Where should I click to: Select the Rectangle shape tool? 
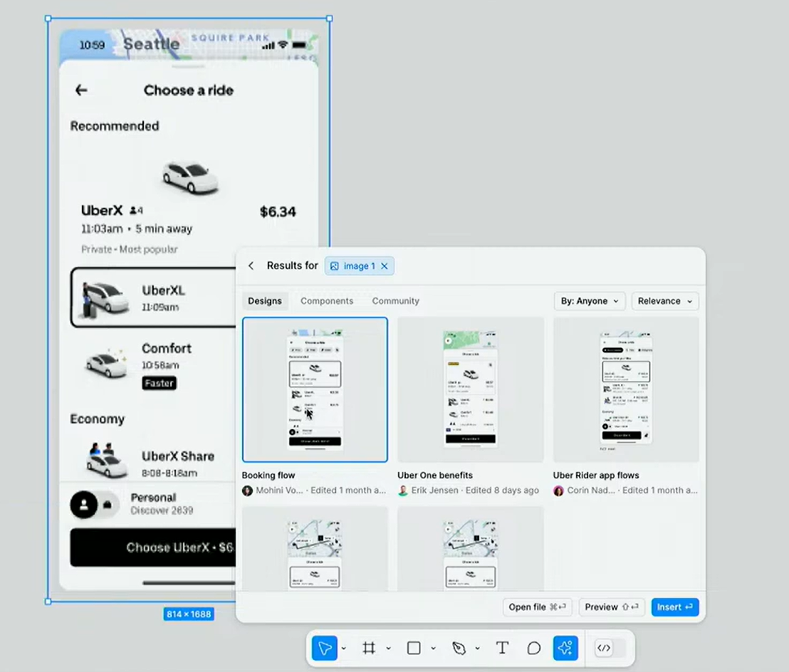coord(414,648)
